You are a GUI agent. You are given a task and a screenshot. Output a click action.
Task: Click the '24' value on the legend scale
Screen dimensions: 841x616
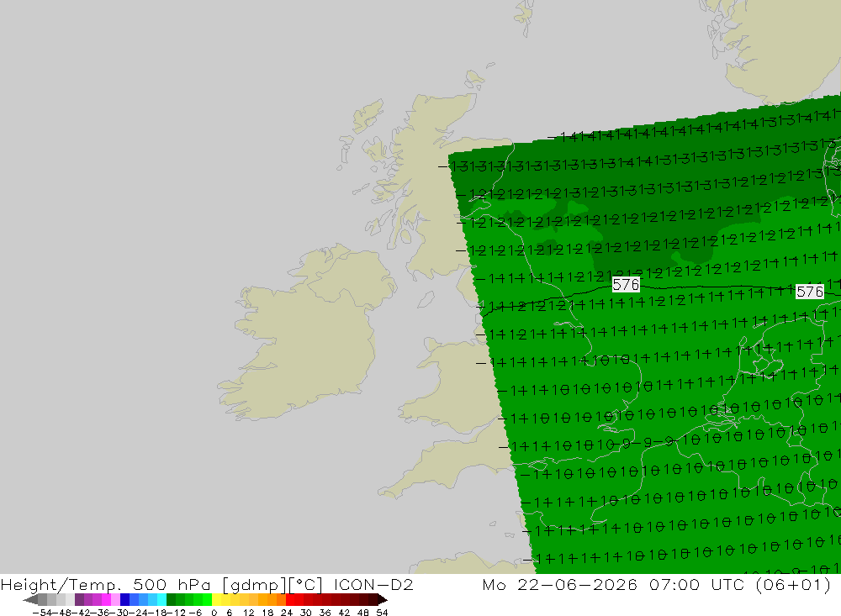point(287,613)
